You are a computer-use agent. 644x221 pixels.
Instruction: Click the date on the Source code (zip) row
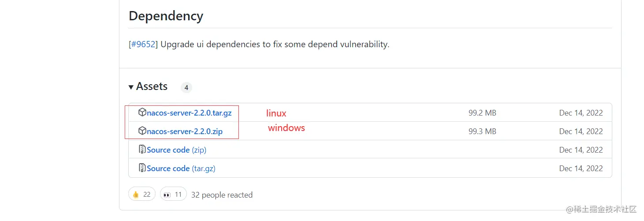[581, 150]
